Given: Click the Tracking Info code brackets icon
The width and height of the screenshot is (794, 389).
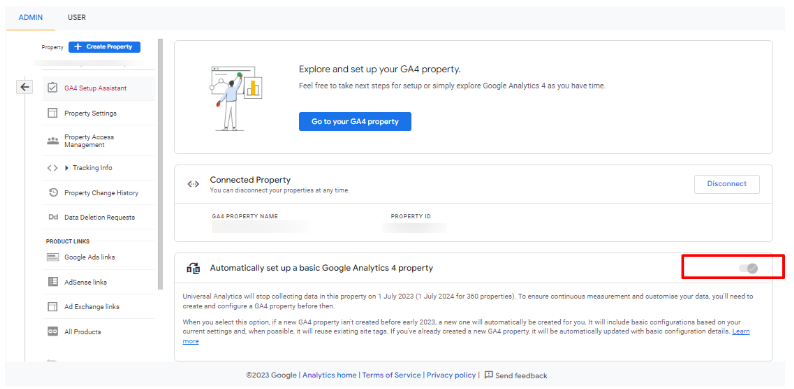Looking at the screenshot, I should (x=52, y=168).
